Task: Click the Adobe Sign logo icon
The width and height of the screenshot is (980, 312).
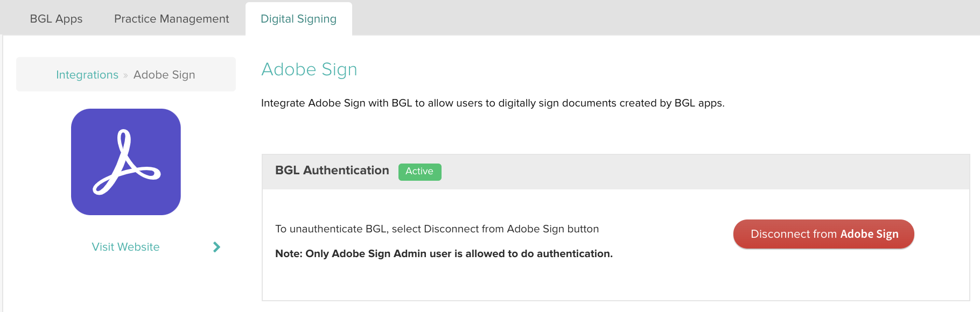Action: 126,162
